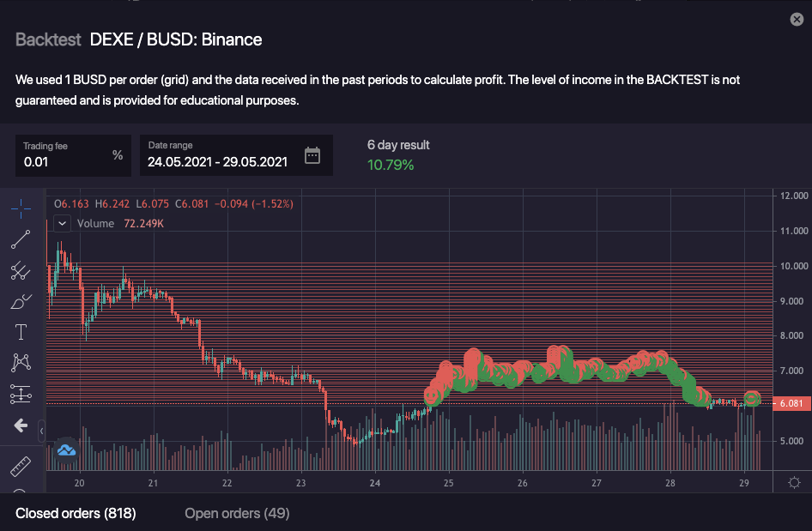812x531 pixels.
Task: Close the Backtest dialog
Action: pos(797,20)
